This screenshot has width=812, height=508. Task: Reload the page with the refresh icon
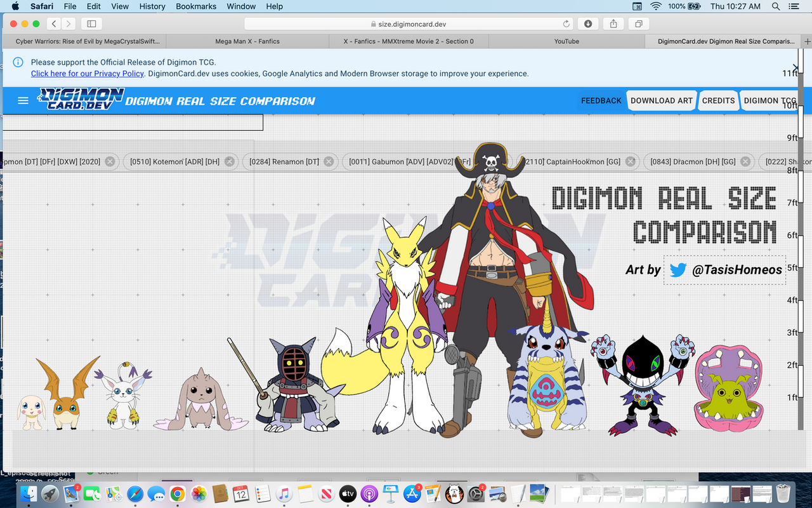click(566, 24)
